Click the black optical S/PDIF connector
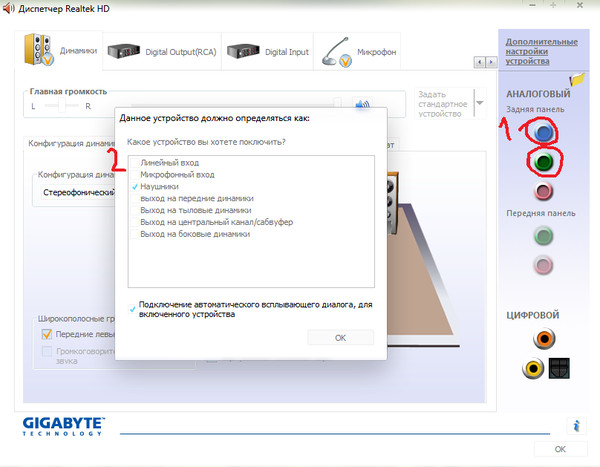The height and width of the screenshot is (467, 600). (559, 368)
